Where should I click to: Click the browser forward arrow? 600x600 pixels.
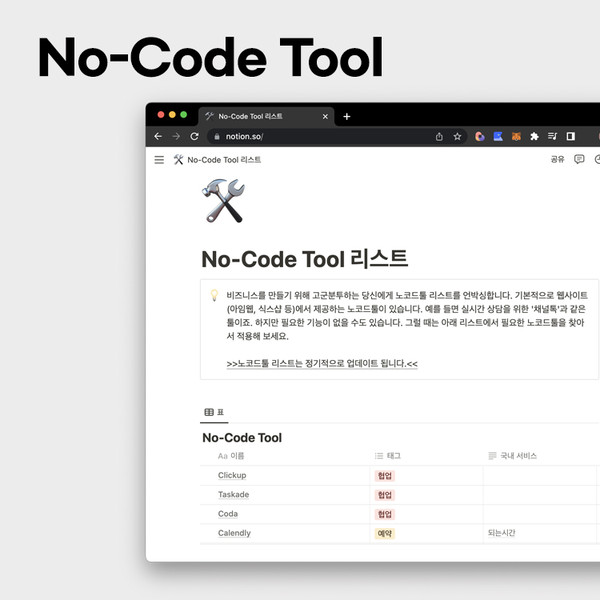(x=176, y=136)
